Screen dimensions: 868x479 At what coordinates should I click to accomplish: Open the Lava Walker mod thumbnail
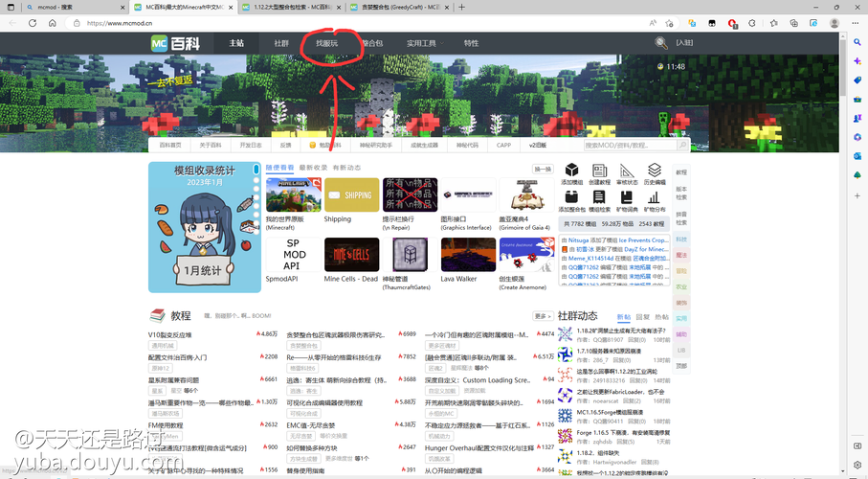[468, 255]
